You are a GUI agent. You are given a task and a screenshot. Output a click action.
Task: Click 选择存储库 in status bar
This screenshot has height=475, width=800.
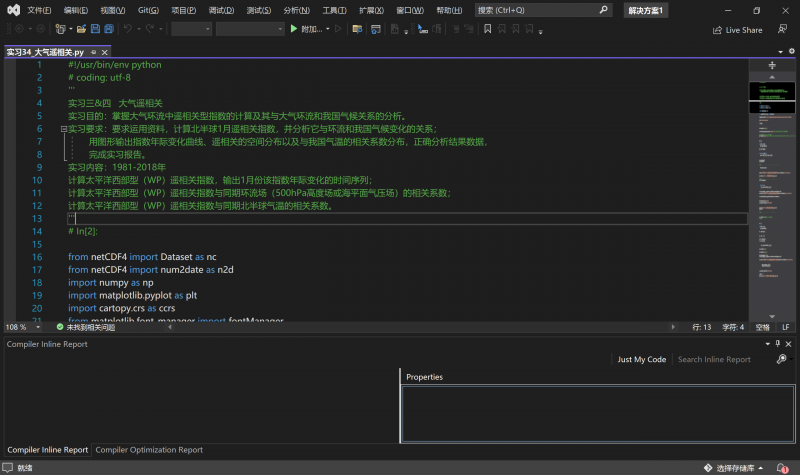pos(735,467)
